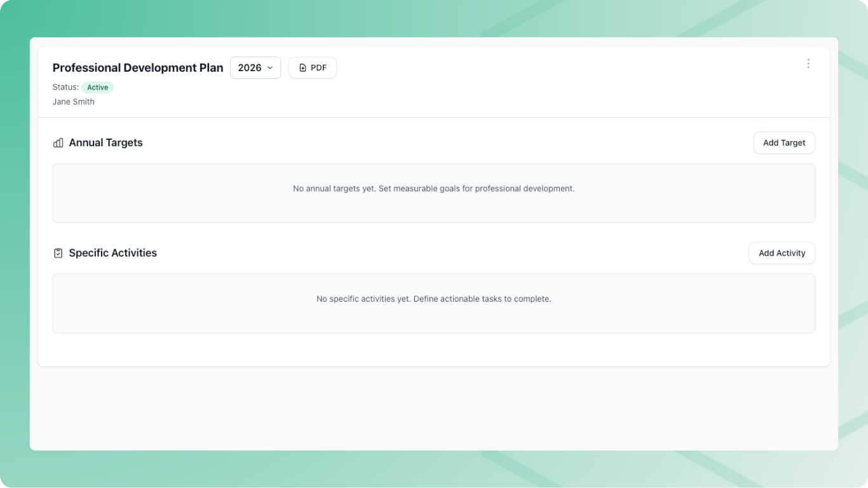The height and width of the screenshot is (488, 868).
Task: Click the Specific Activities section heading
Action: click(x=112, y=253)
